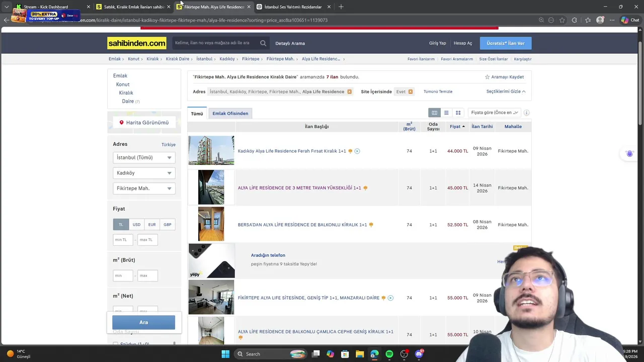
Task: Remove the Alya Life Residence address filter
Action: tap(349, 92)
